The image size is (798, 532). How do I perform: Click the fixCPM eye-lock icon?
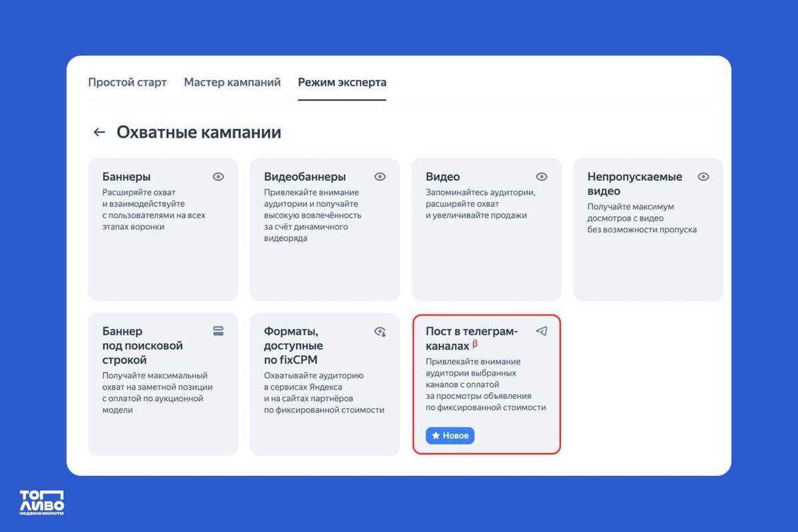tap(380, 331)
